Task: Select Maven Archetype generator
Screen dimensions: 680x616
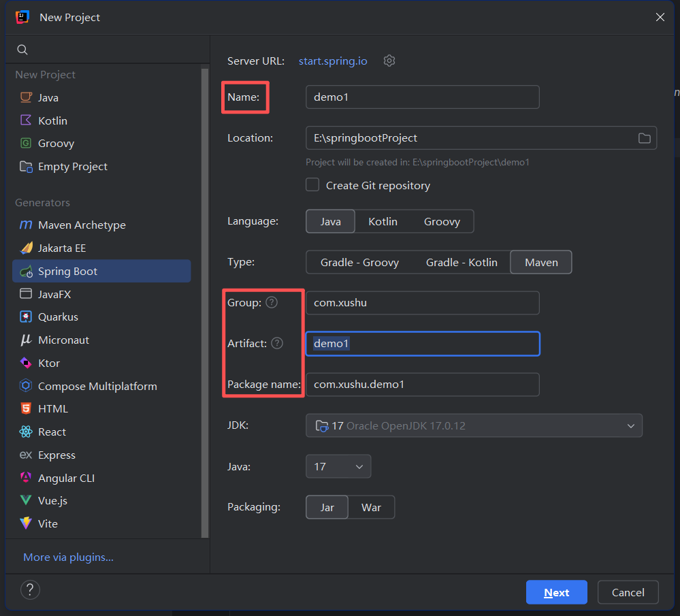Action: point(101,225)
